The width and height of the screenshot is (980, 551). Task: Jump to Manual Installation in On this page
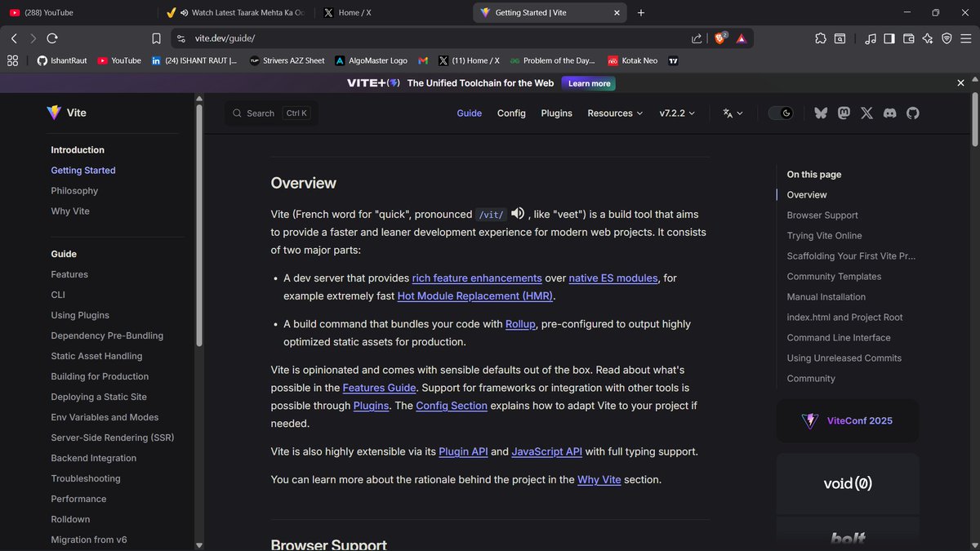826,297
